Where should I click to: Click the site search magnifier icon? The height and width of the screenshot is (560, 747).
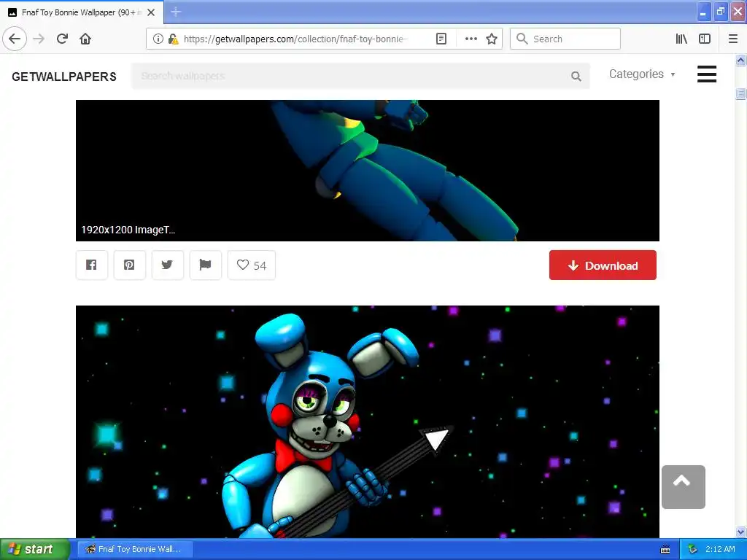(x=576, y=76)
